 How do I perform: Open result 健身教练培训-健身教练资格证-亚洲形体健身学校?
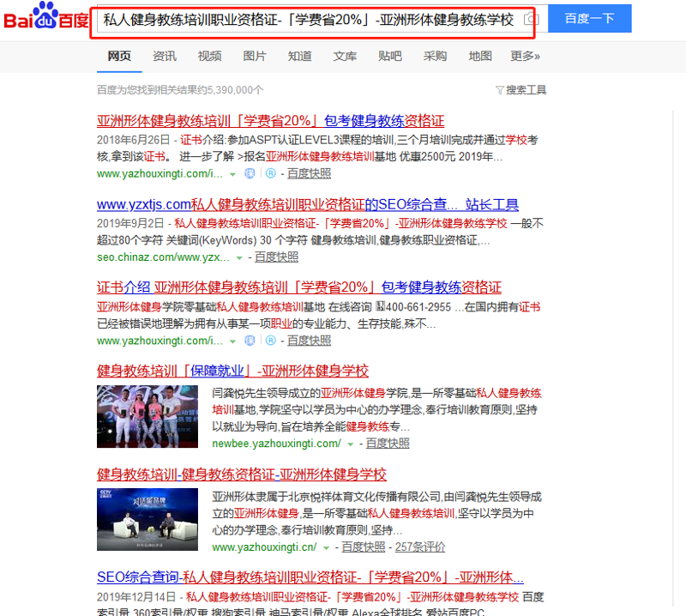point(242,474)
